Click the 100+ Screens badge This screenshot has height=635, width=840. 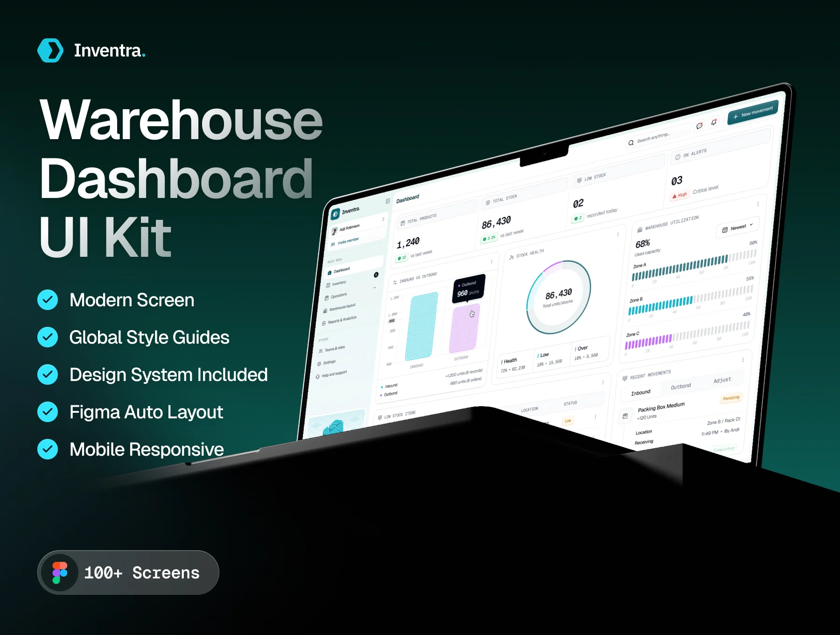point(128,572)
